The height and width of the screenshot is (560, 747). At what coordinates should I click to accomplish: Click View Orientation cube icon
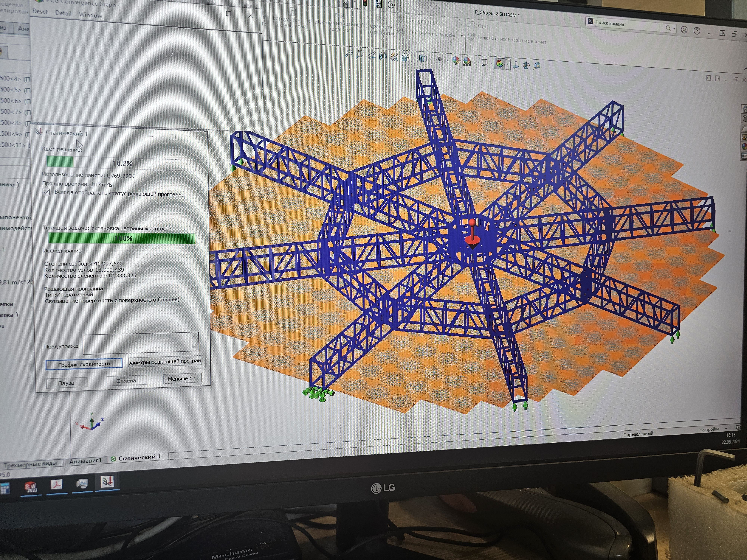(x=406, y=57)
